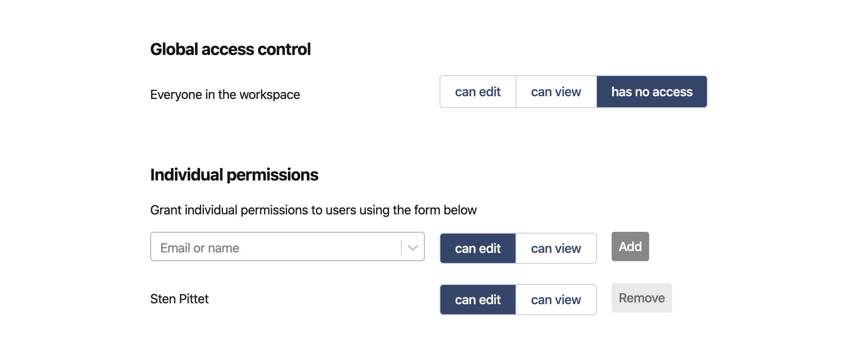The height and width of the screenshot is (350, 868).
Task: Set everyone in workspace to "can view"
Action: pos(556,92)
